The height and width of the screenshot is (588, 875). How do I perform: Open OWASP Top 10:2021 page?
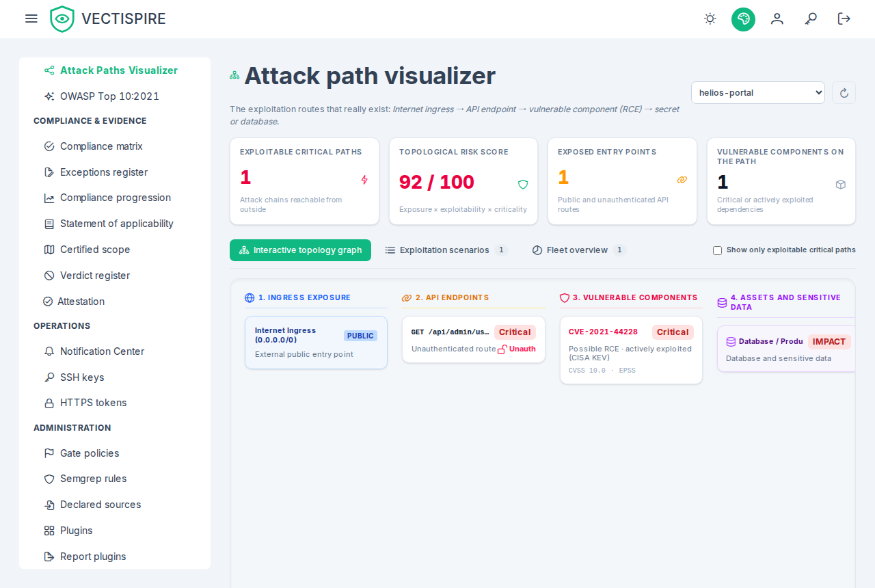[115, 96]
